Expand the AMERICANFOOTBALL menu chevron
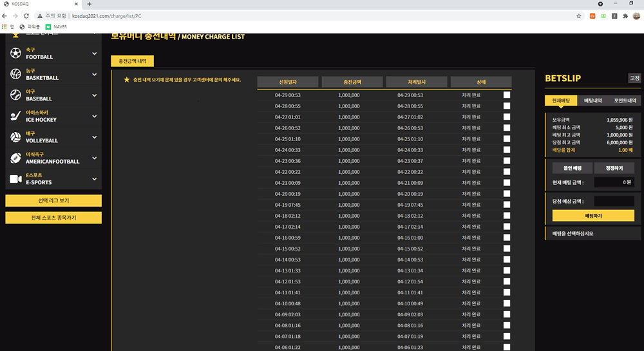This screenshot has width=644, height=351. tap(95, 158)
